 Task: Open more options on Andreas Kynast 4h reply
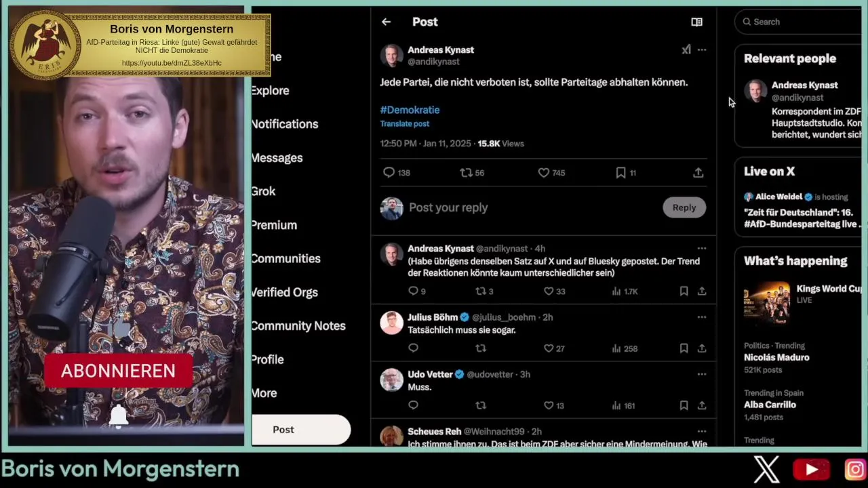(x=702, y=249)
